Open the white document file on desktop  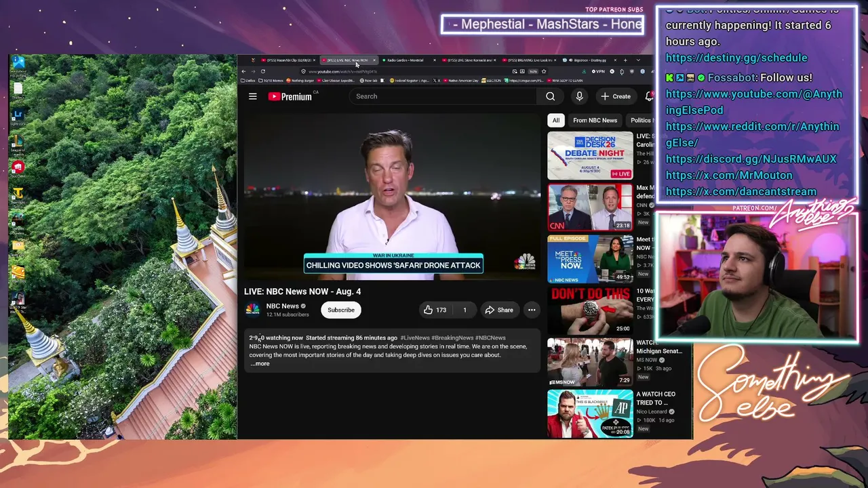click(x=18, y=89)
